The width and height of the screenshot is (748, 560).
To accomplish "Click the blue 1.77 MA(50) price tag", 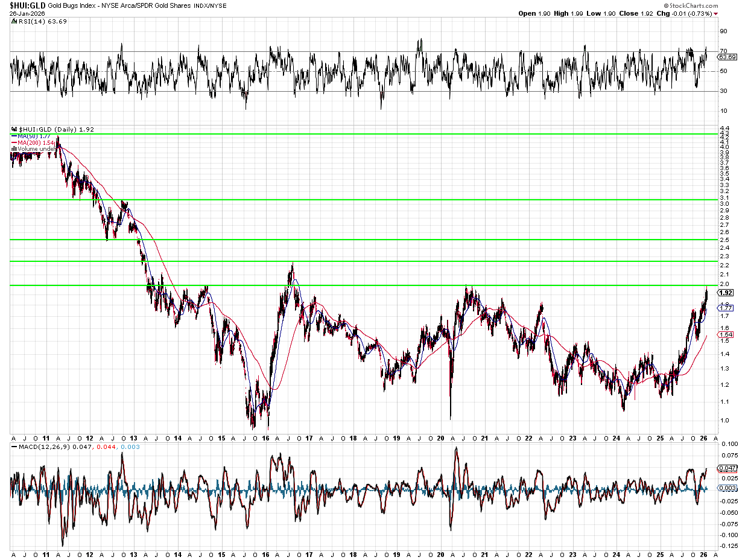I will coord(726,308).
